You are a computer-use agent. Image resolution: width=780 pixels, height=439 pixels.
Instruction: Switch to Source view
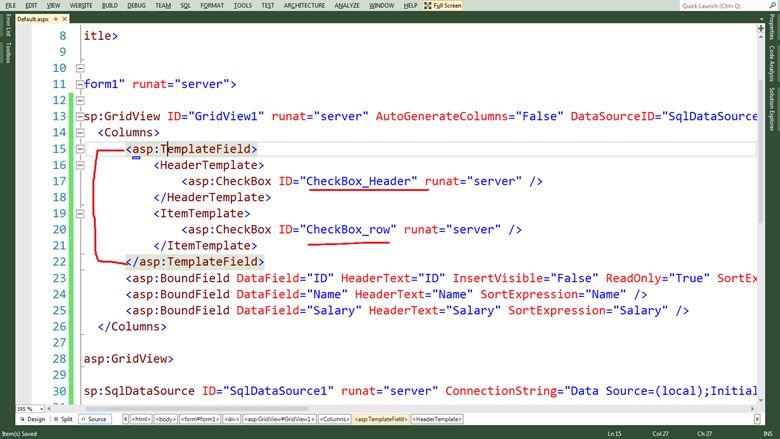[95, 419]
